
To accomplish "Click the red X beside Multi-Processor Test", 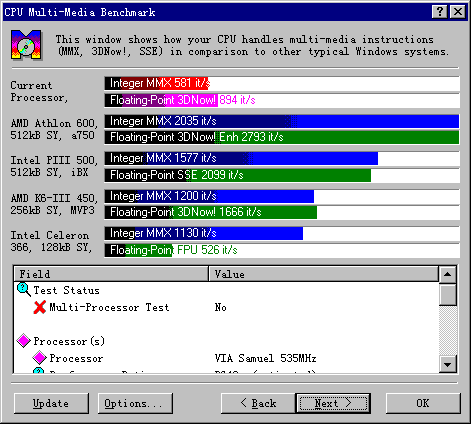I will tap(40, 307).
